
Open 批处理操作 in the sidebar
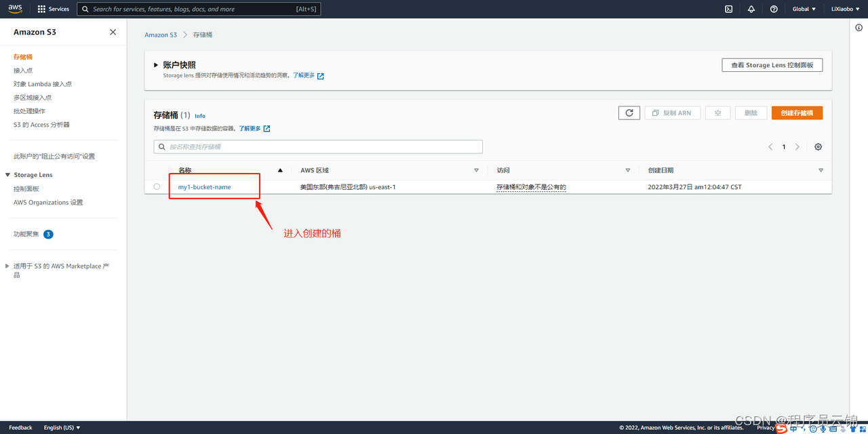click(30, 111)
